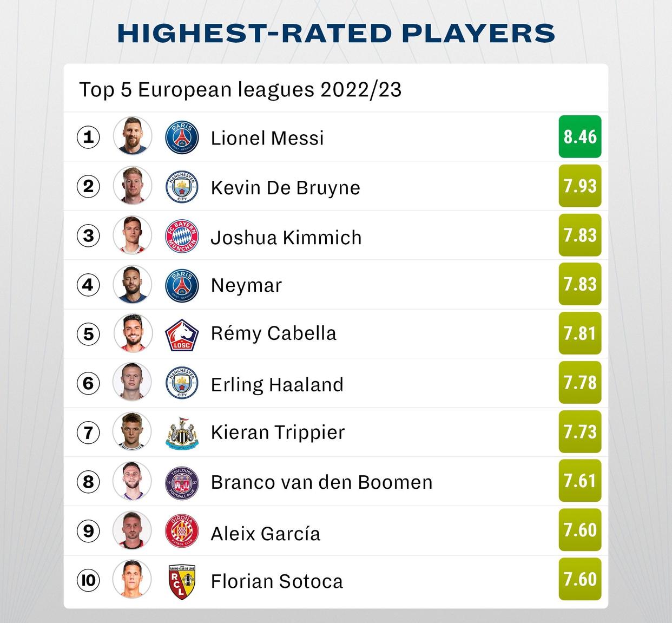
Task: Click the PSG crest in Neymar's row
Action: click(x=182, y=285)
